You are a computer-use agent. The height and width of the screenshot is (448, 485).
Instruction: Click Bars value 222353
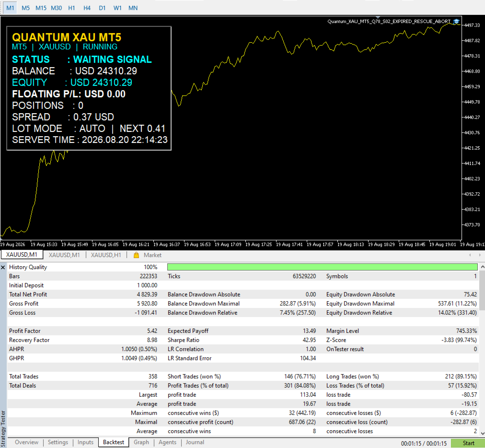pyautogui.click(x=148, y=276)
